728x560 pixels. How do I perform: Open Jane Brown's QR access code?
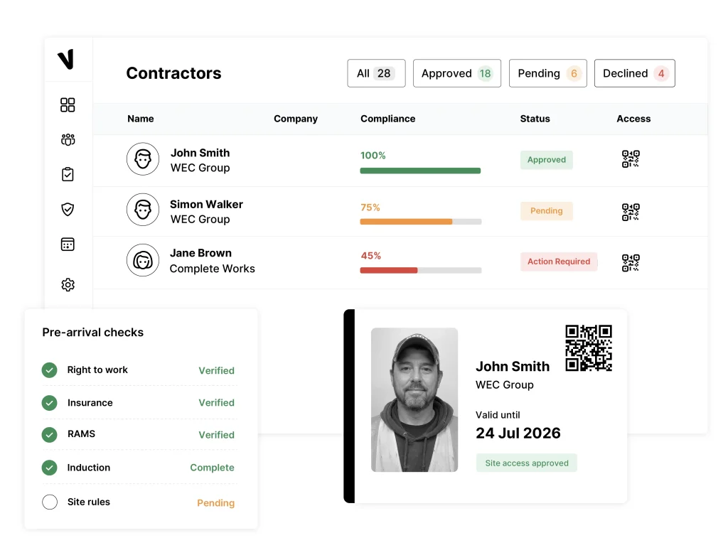(x=631, y=263)
